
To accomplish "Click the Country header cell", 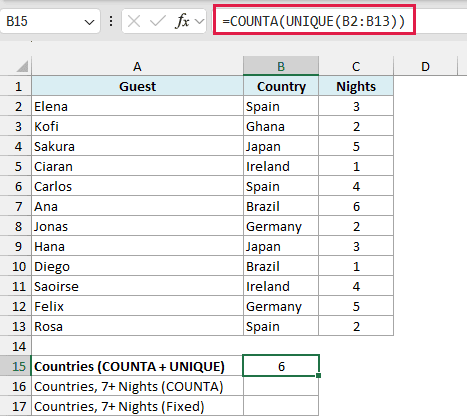I will [281, 86].
